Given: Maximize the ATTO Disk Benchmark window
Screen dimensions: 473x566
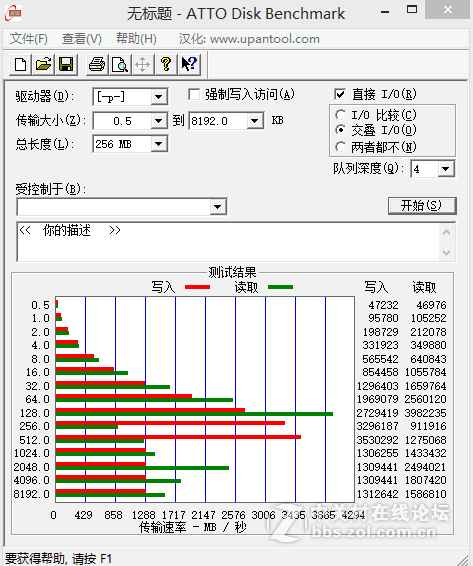Looking at the screenshot, I should point(412,10).
